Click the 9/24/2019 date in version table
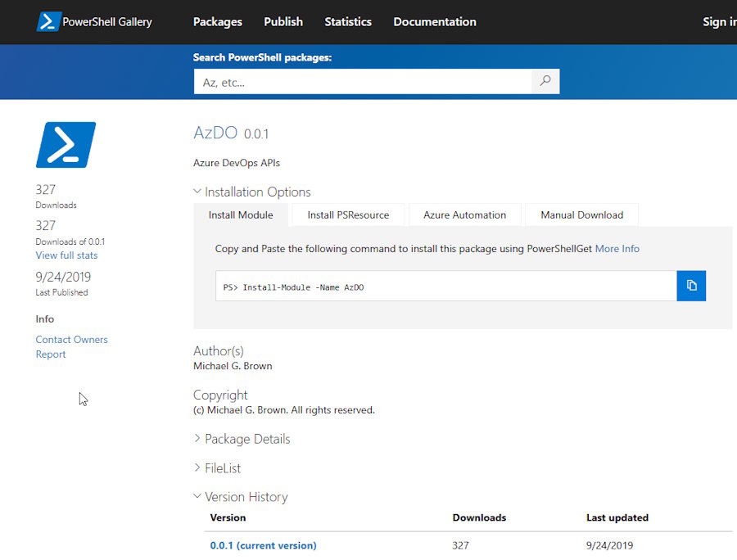Viewport: 737px width, 560px height. [x=609, y=545]
